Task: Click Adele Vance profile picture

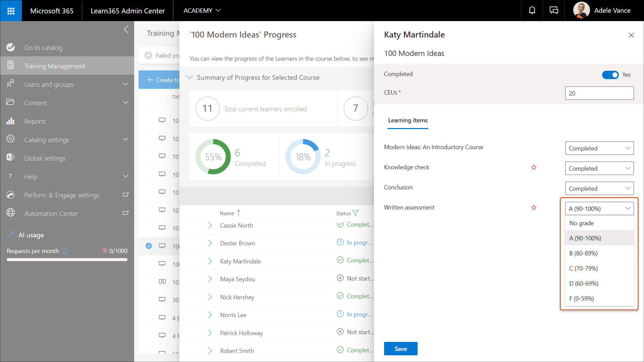Action: (x=581, y=10)
